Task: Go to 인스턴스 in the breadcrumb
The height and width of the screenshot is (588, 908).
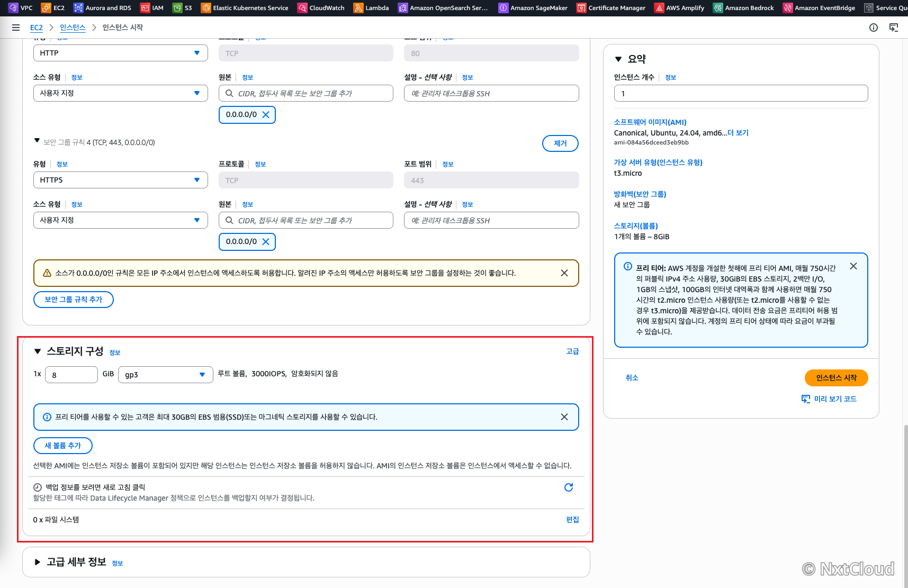Action: pos(73,28)
